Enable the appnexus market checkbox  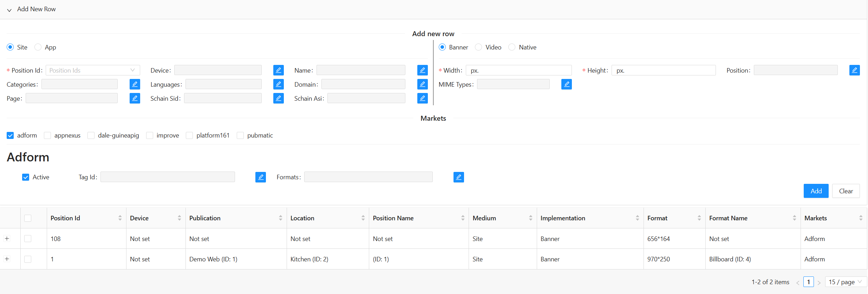tap(47, 135)
